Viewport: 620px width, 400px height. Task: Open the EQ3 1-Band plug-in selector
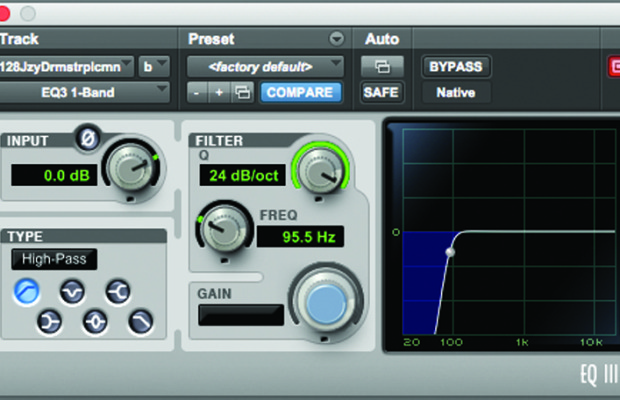84,93
